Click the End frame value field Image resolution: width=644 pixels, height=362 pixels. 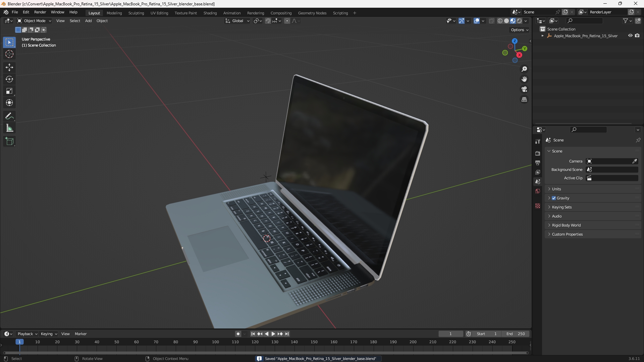pos(516,334)
